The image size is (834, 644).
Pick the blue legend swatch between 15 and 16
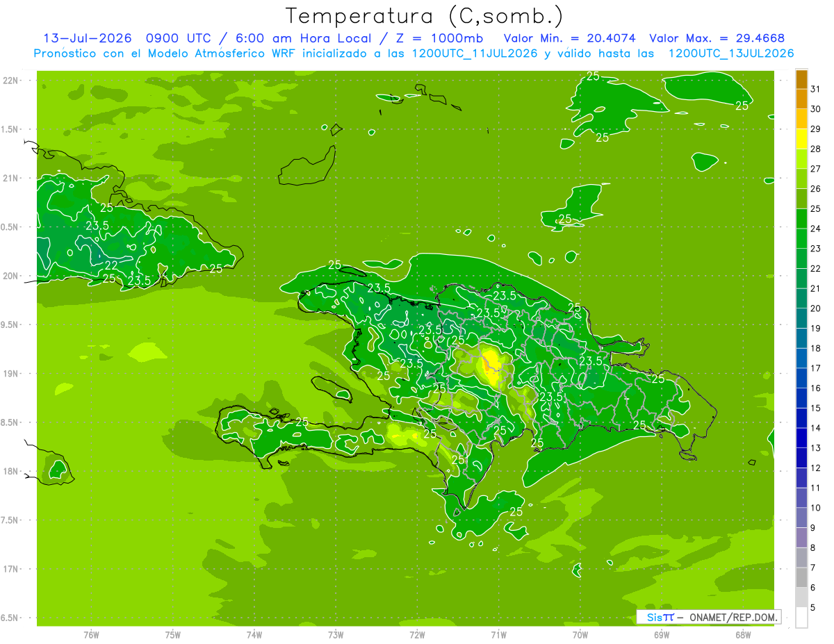point(801,398)
